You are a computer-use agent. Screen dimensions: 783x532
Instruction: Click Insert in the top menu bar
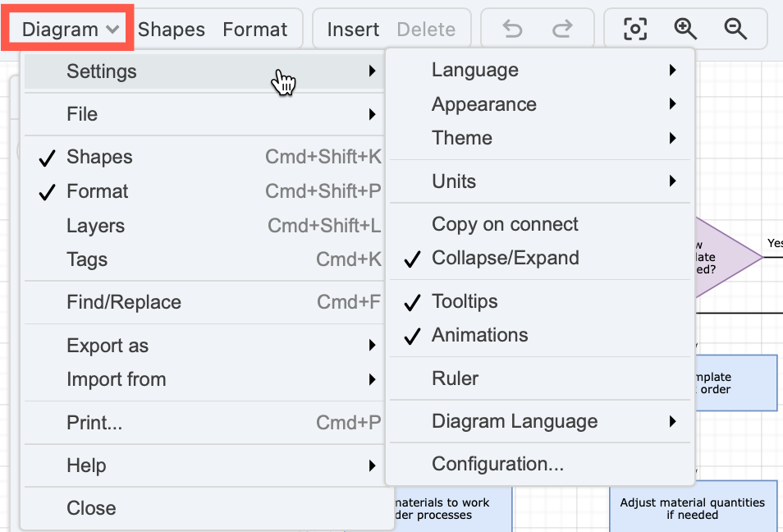pyautogui.click(x=352, y=29)
